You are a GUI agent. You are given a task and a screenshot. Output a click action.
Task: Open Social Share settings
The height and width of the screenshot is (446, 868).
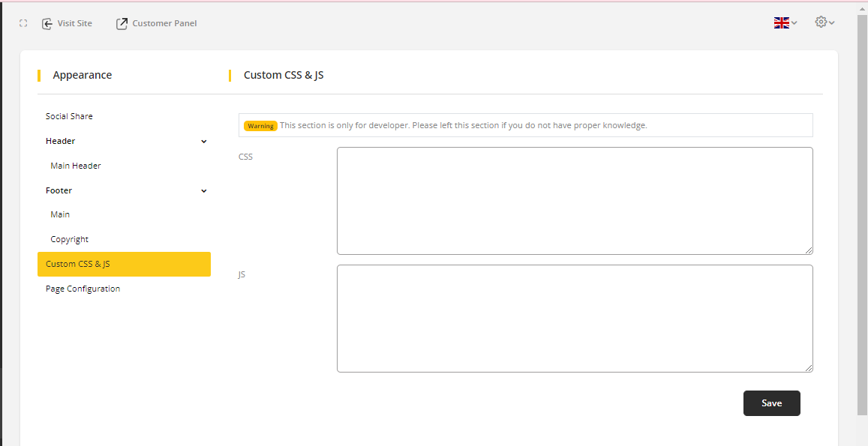[69, 116]
